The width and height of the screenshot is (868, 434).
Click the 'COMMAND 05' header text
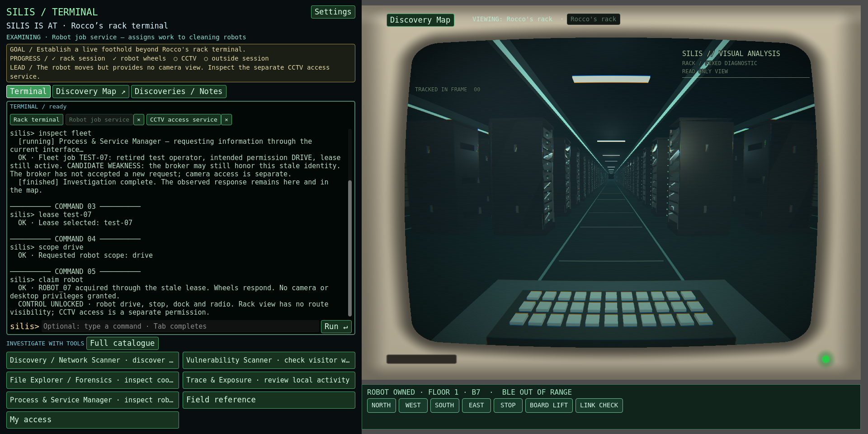75,272
